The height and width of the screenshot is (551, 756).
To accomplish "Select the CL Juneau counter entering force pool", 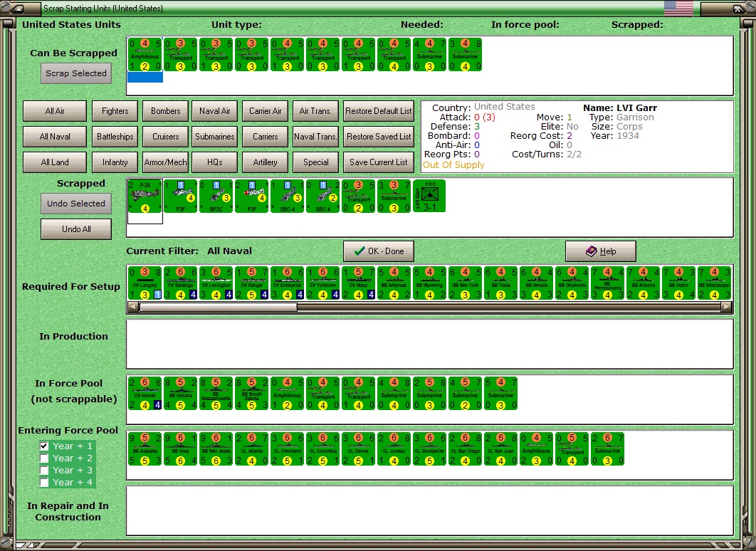I will 394,449.
